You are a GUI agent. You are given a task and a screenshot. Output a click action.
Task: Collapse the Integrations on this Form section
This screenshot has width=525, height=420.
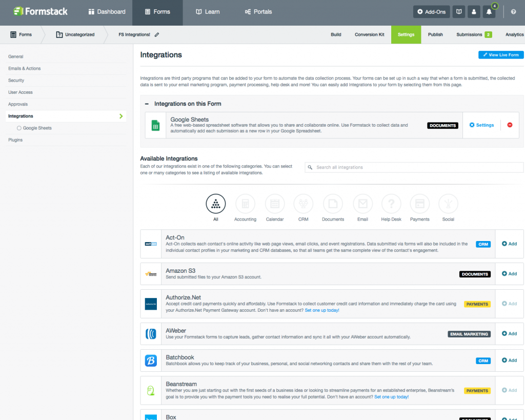(x=147, y=104)
